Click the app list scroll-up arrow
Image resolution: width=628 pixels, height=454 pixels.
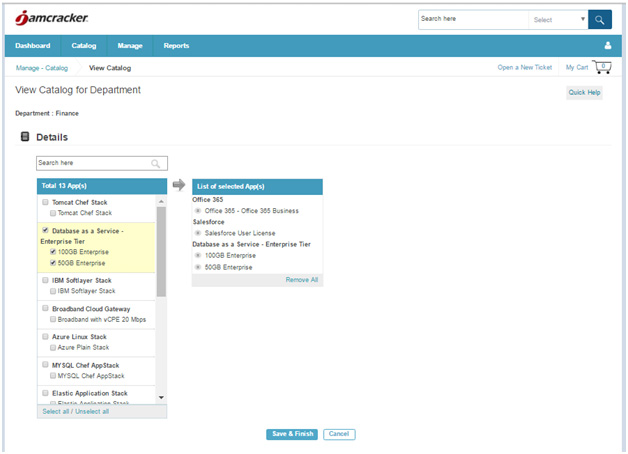pos(161,201)
